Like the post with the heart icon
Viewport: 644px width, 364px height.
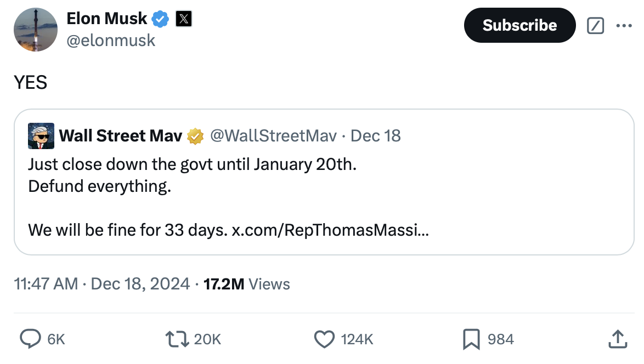324,339
